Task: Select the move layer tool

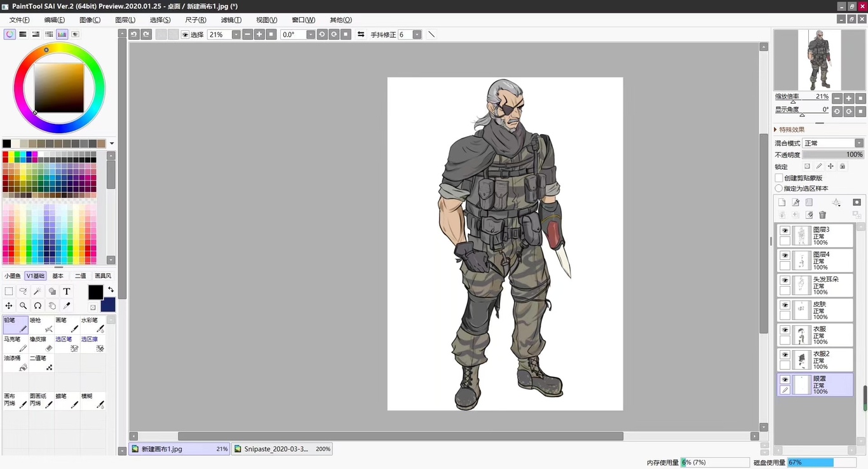Action: pyautogui.click(x=9, y=306)
